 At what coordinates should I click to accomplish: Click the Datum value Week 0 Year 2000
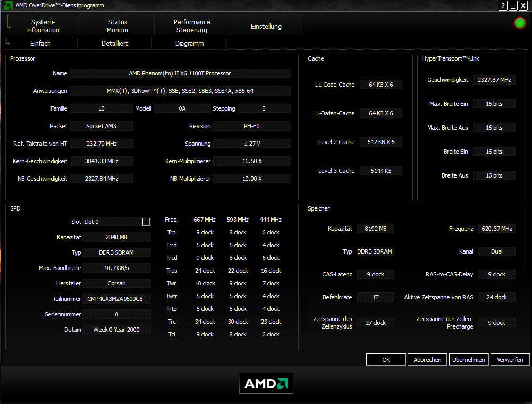(x=116, y=330)
